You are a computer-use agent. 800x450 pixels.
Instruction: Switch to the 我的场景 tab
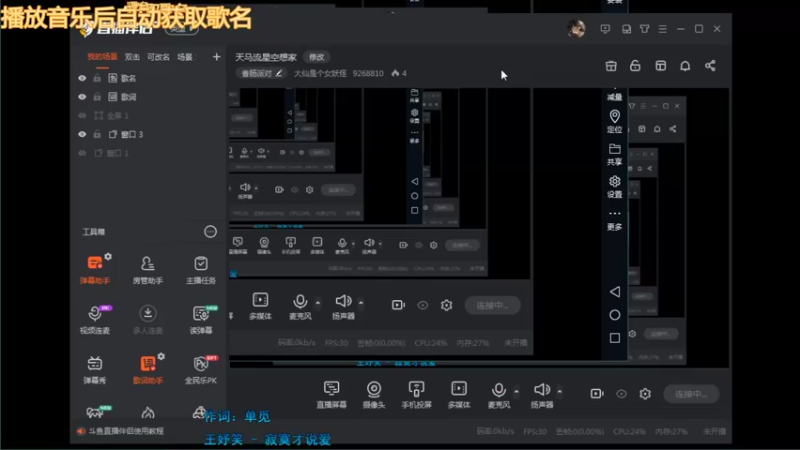(102, 57)
